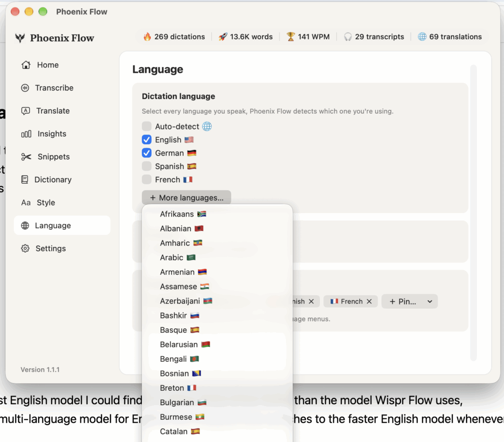Click the trophy icon beside WPM

click(x=290, y=36)
